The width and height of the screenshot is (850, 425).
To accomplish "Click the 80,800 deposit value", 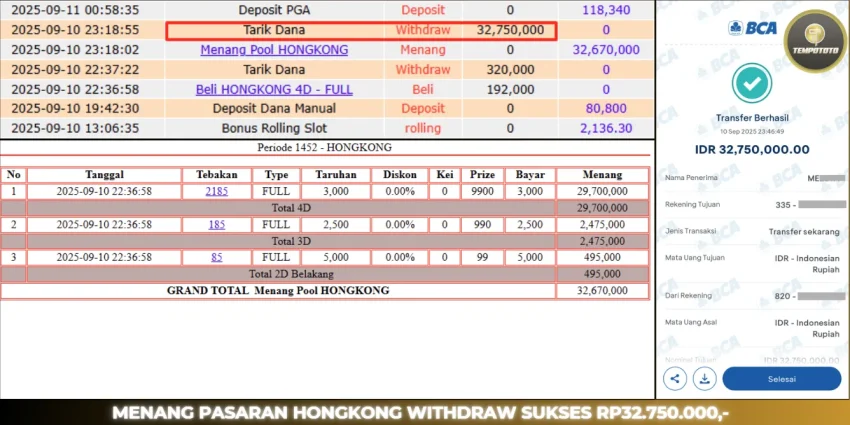I will coord(606,108).
